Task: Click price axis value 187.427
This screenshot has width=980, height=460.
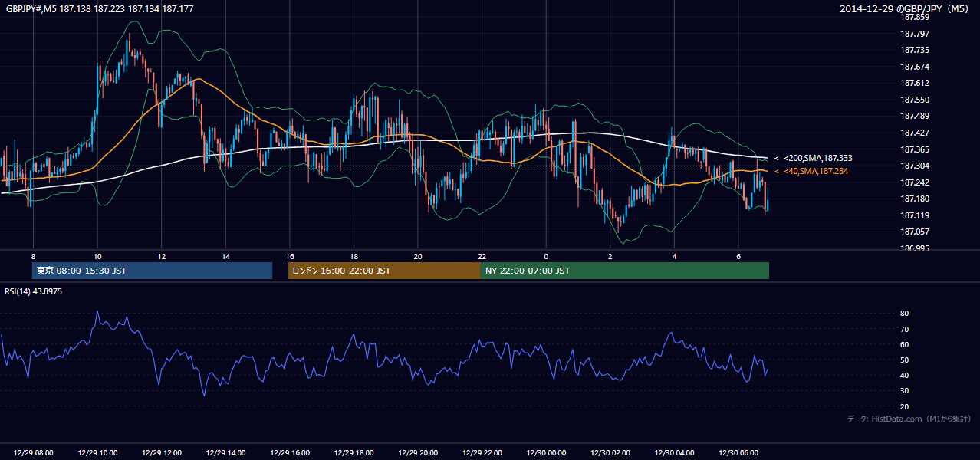Action: coord(915,133)
